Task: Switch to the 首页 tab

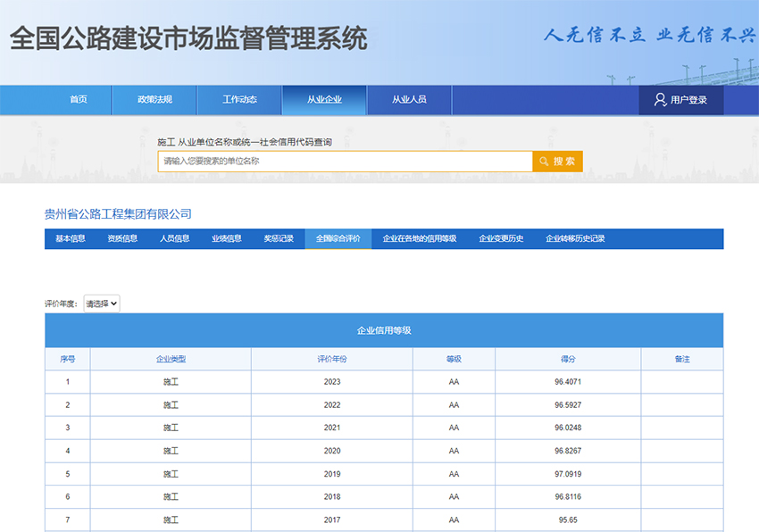Action: pos(79,99)
